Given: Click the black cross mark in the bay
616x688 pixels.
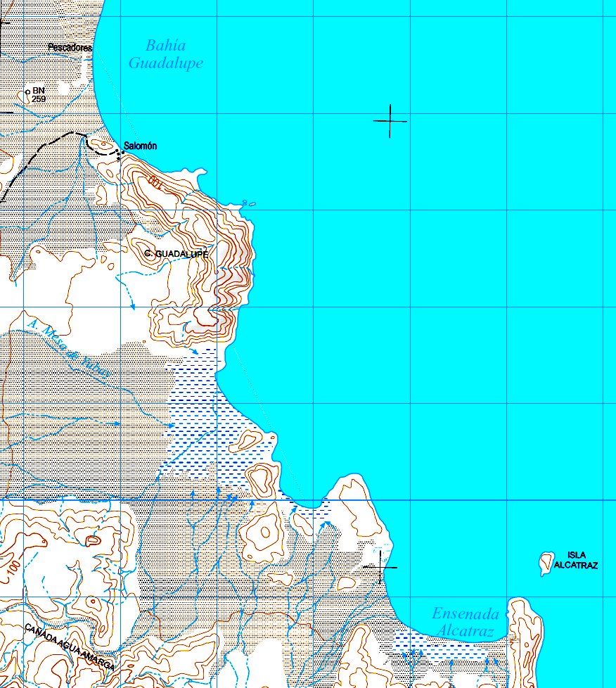Looking at the screenshot, I should point(390,121).
